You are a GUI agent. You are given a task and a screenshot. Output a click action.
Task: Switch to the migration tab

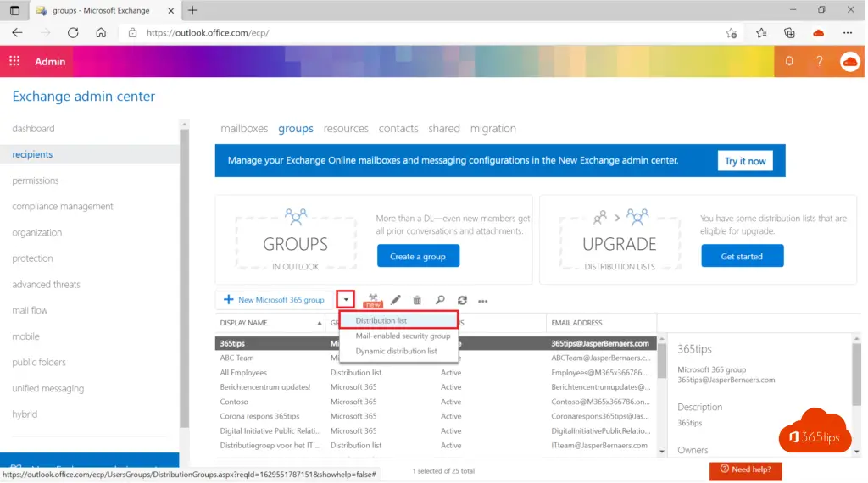click(x=494, y=129)
